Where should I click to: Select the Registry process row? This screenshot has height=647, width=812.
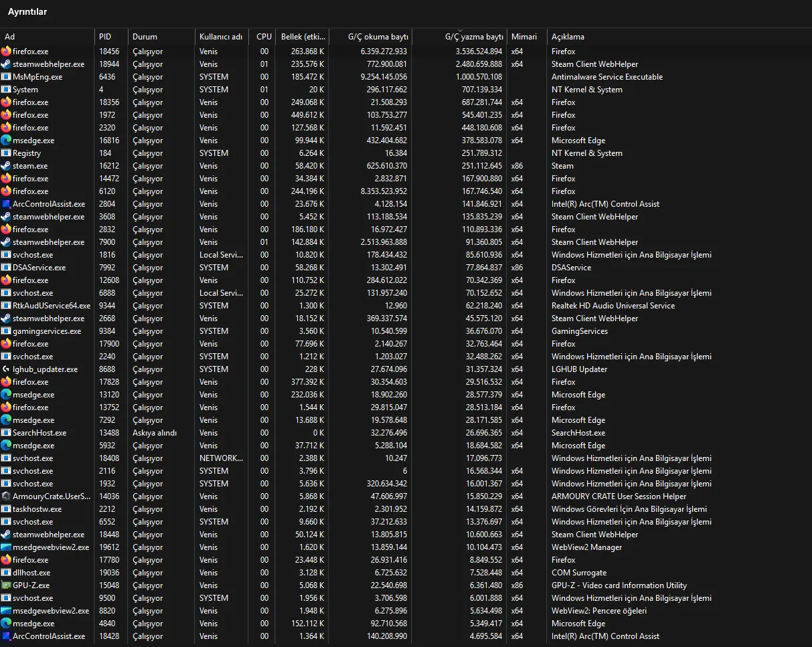406,153
